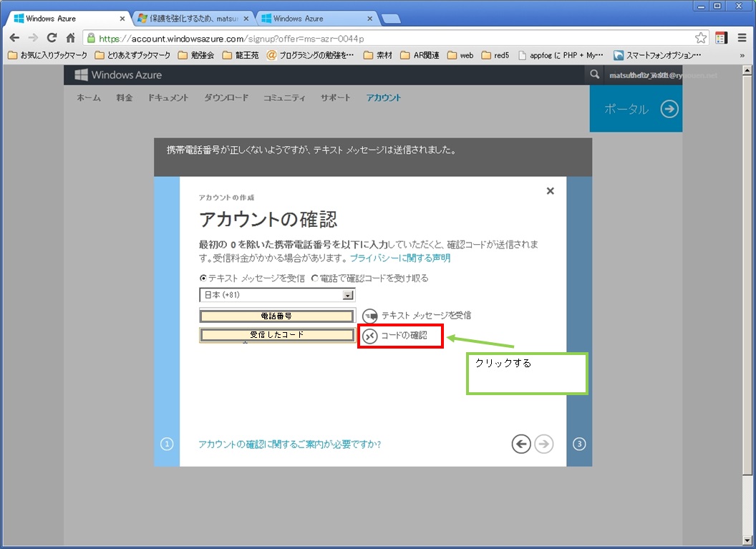Go to next step with right arrow circle

pos(543,444)
